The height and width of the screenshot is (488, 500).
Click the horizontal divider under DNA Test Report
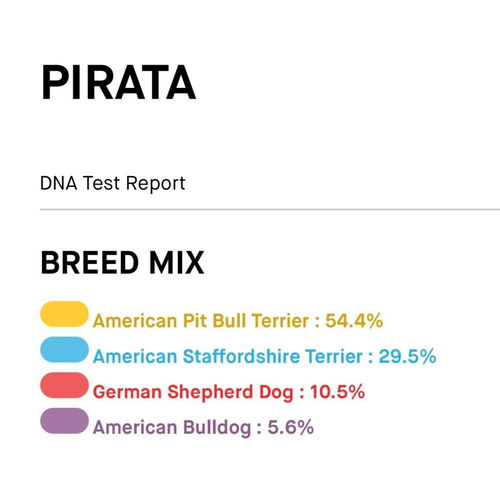pos(270,209)
